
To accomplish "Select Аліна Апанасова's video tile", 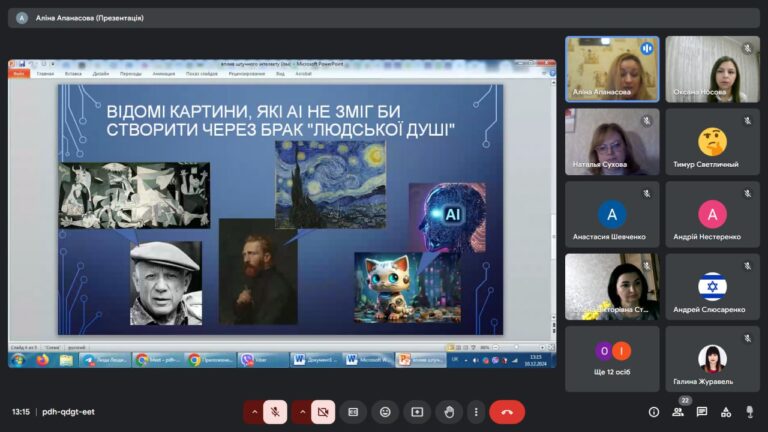I will coord(612,69).
